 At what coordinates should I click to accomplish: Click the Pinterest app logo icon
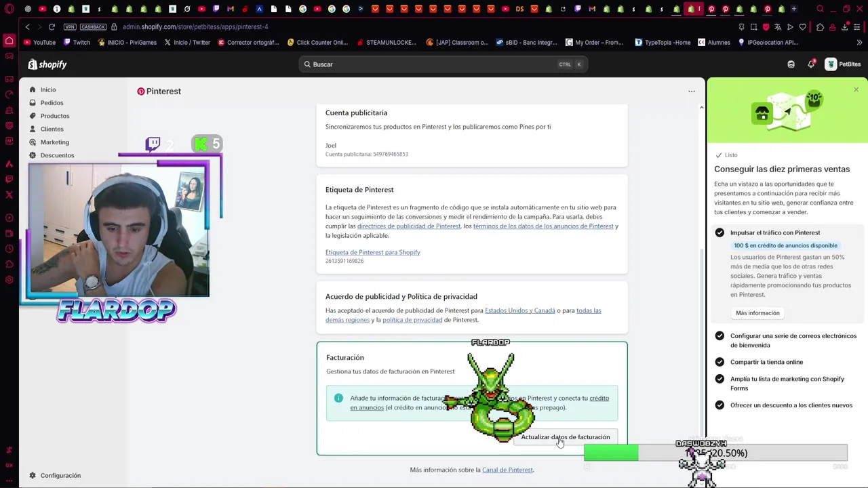coord(141,91)
